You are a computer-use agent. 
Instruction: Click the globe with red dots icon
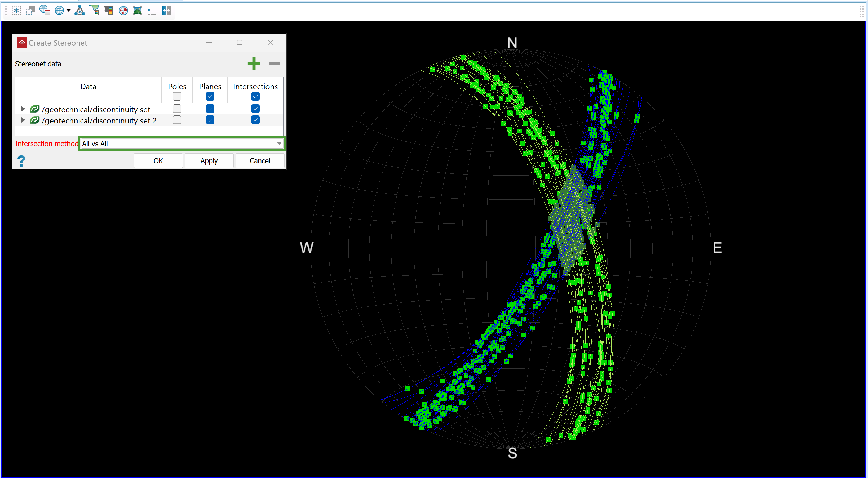(123, 10)
